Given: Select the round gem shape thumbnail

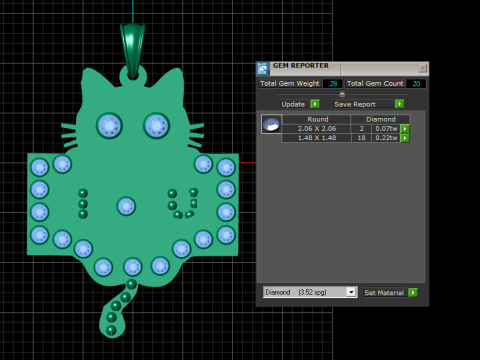Looking at the screenshot, I should tap(271, 124).
